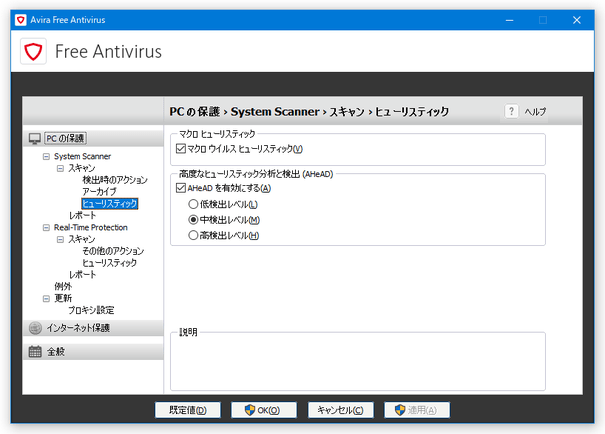Viewport: 605px width, 434px height.
Task: Open the 全般 section
Action: coord(93,351)
